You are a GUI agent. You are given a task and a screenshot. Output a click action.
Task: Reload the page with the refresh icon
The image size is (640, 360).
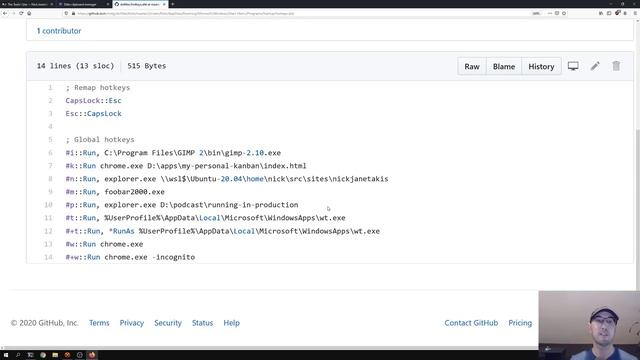point(21,13)
